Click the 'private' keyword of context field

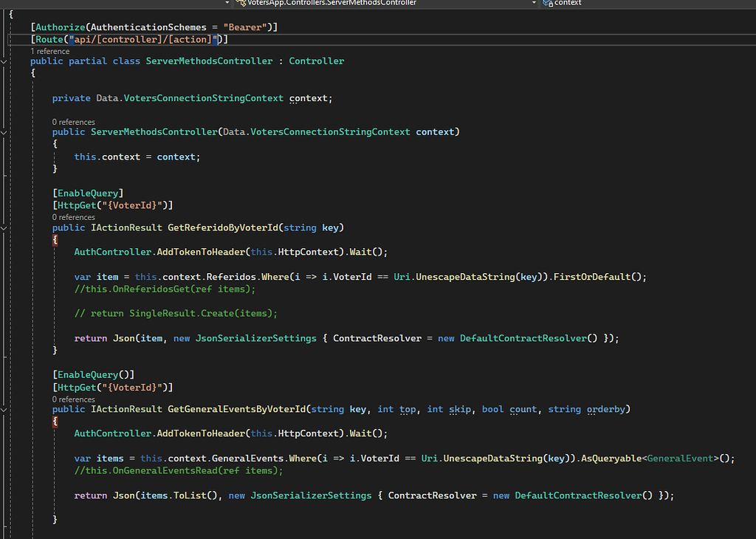(72, 98)
